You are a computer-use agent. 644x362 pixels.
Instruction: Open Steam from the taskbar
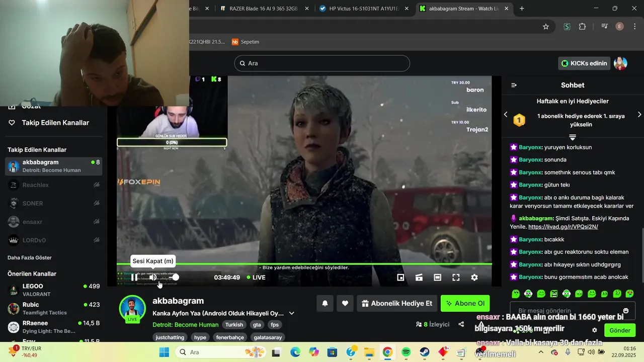425,352
